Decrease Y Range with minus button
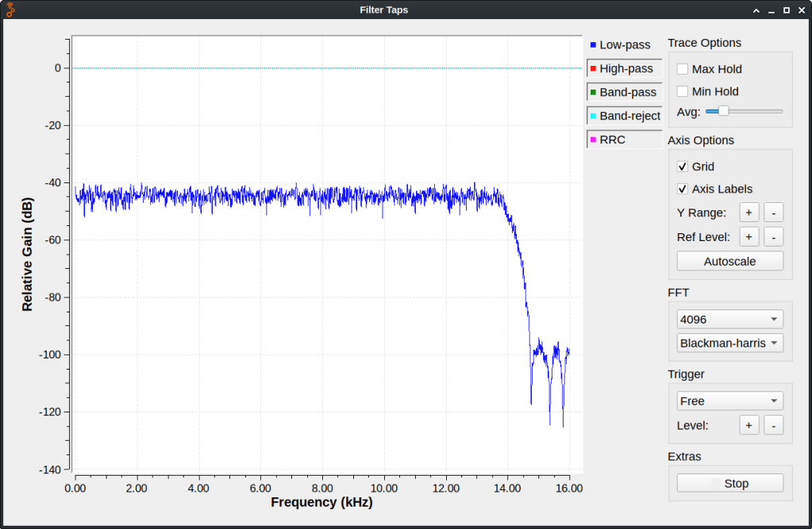Viewport: 812px width, 529px height. 774,213
